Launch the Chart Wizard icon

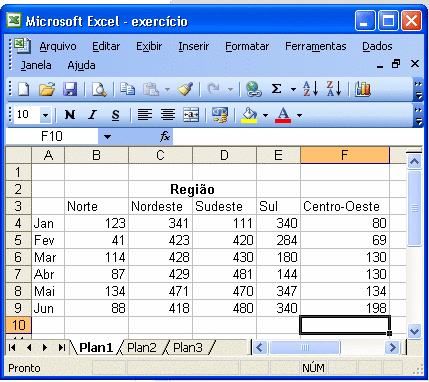(363, 89)
